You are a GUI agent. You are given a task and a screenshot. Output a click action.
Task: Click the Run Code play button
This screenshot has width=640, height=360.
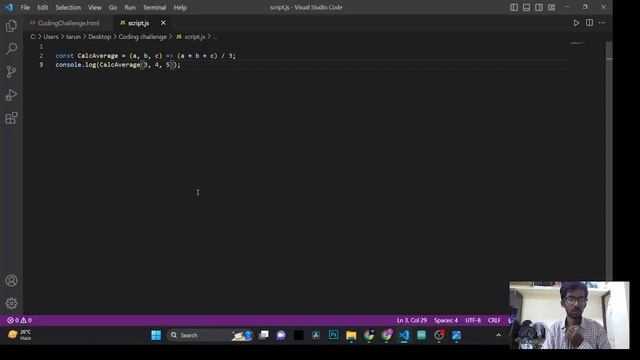coord(576,23)
